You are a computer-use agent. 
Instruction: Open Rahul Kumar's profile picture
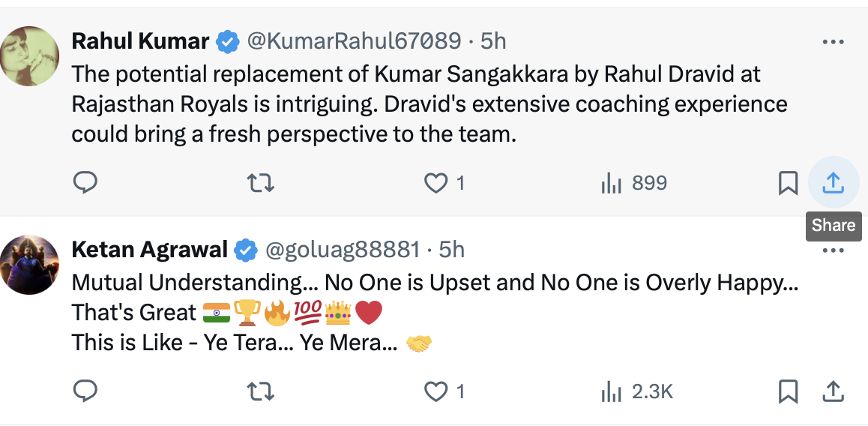pyautogui.click(x=30, y=56)
